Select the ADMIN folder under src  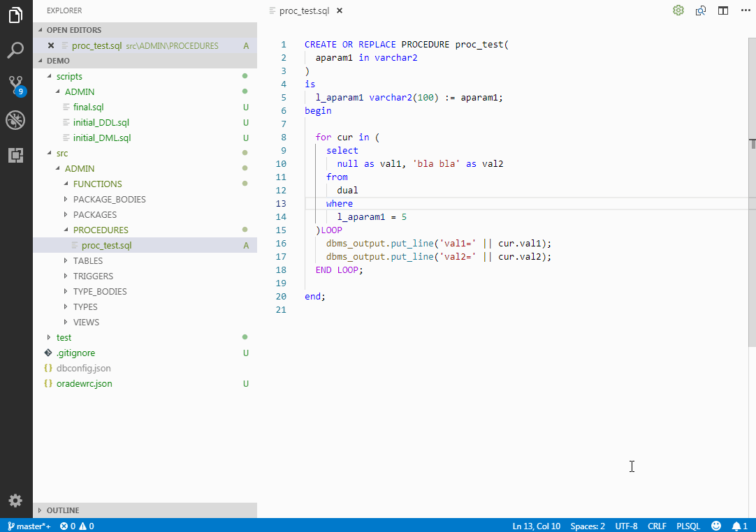pos(145,169)
